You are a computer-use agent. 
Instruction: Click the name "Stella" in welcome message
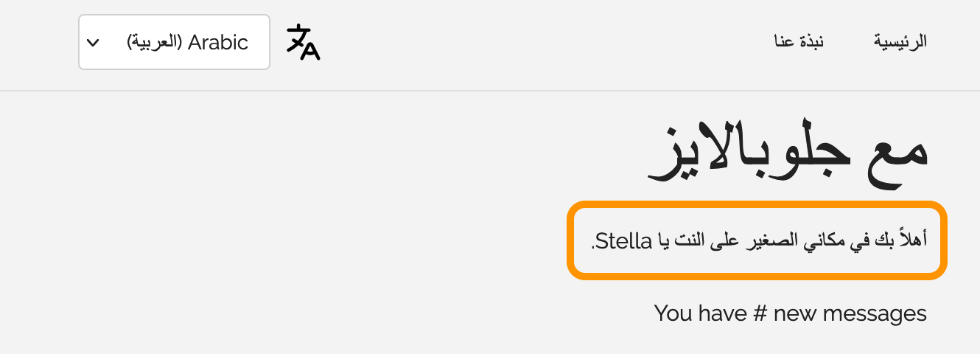coord(623,240)
